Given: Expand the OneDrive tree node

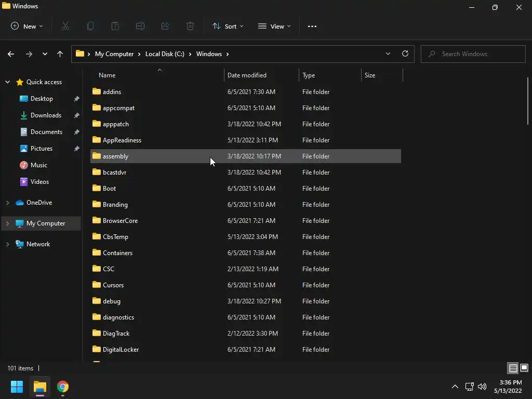Looking at the screenshot, I should coord(7,203).
